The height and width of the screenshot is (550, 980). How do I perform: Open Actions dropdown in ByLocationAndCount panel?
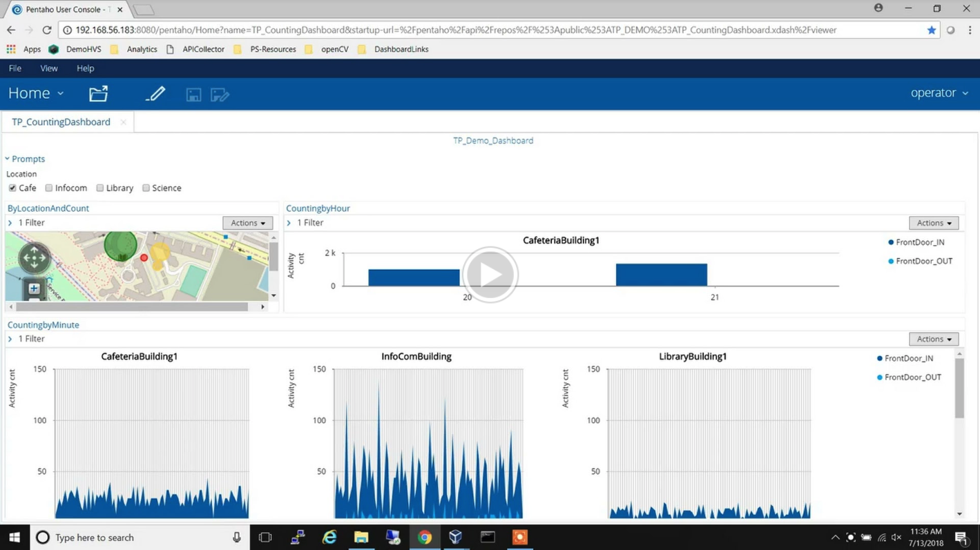[x=247, y=223]
